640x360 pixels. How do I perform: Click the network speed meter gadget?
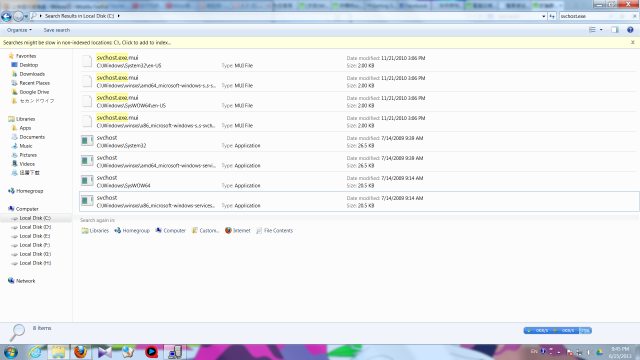(x=558, y=331)
